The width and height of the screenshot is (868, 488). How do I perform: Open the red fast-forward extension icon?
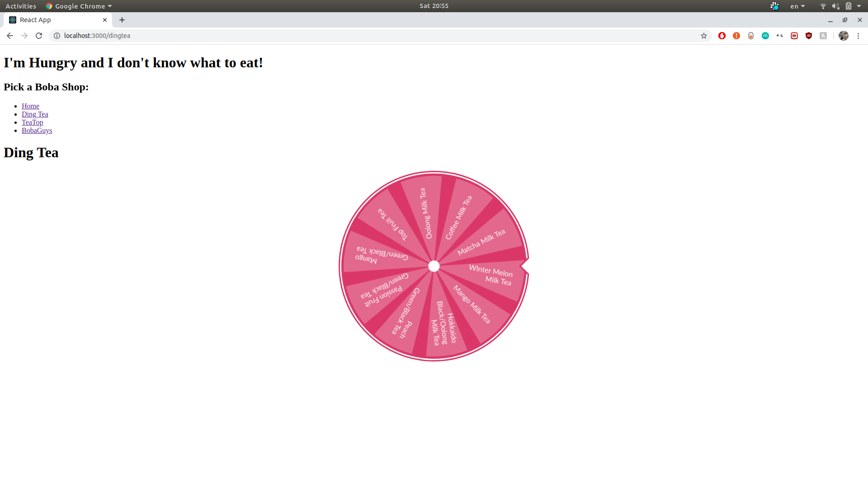[794, 36]
